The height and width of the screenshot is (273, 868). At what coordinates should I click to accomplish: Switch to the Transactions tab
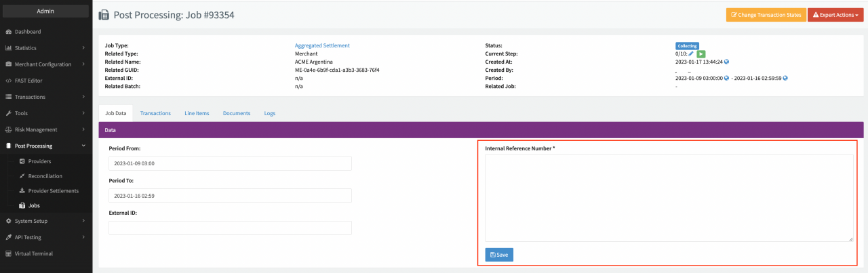click(x=155, y=113)
